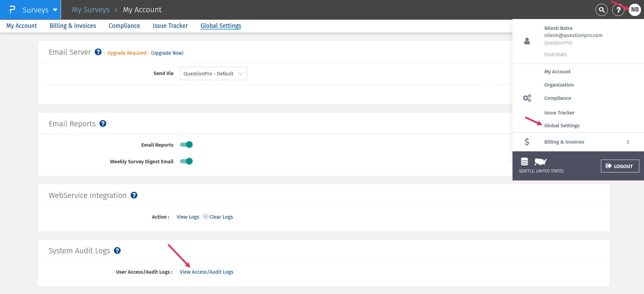Click the Clear Logs link

(x=221, y=217)
